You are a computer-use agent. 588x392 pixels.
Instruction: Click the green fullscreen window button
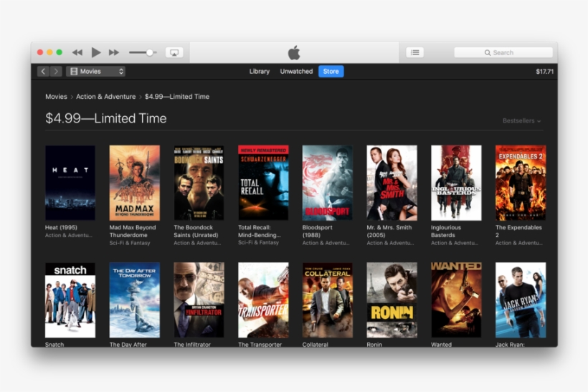coord(60,52)
